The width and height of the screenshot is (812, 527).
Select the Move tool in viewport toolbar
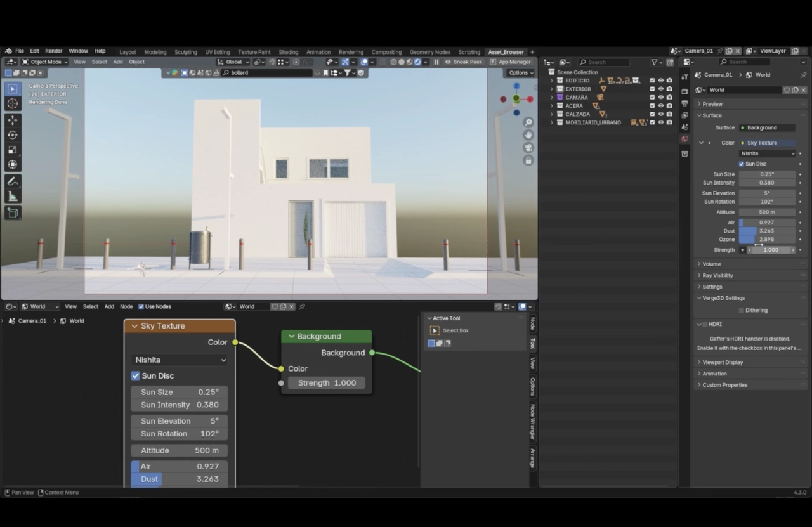(x=13, y=120)
